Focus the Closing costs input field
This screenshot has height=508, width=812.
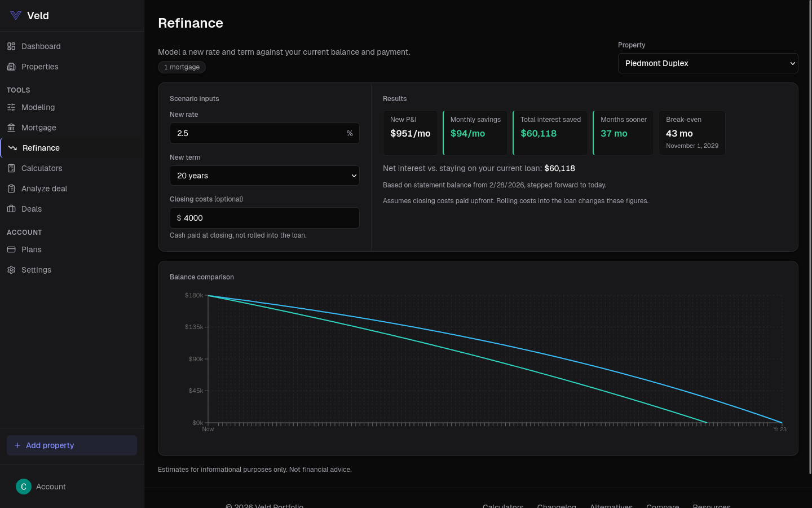(x=268, y=218)
